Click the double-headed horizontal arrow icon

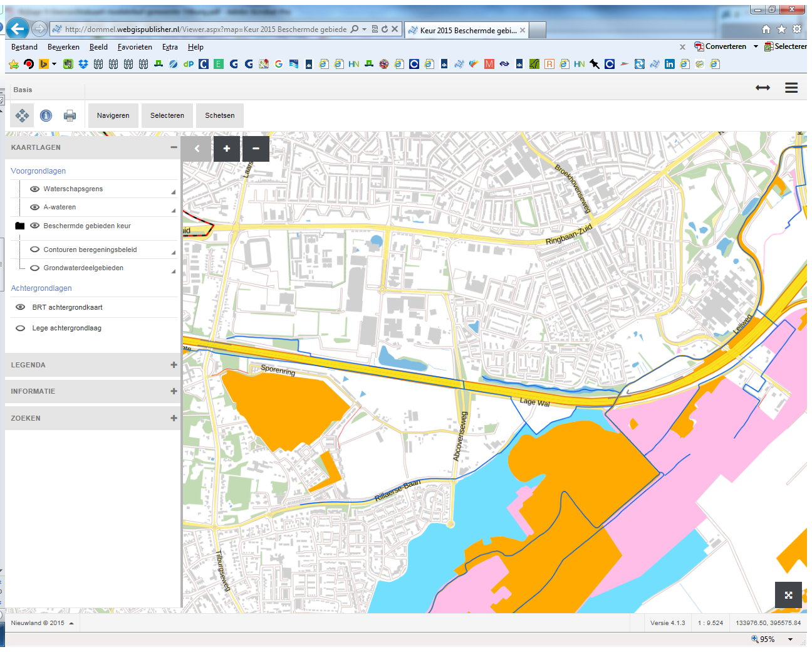point(763,88)
